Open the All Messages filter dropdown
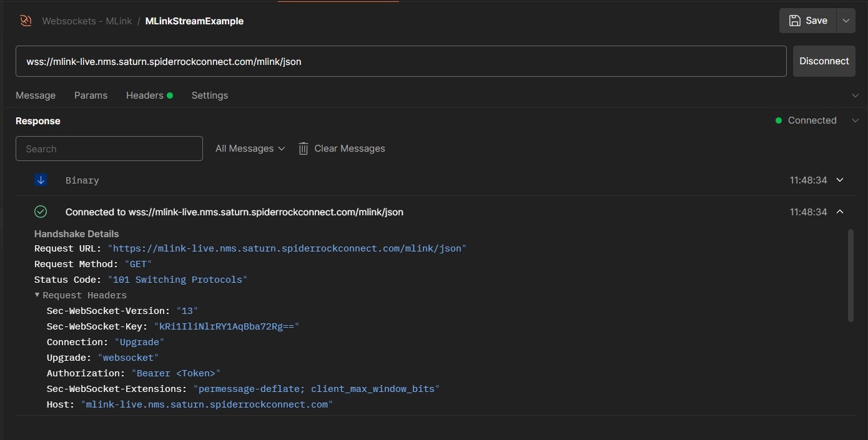 (x=249, y=149)
